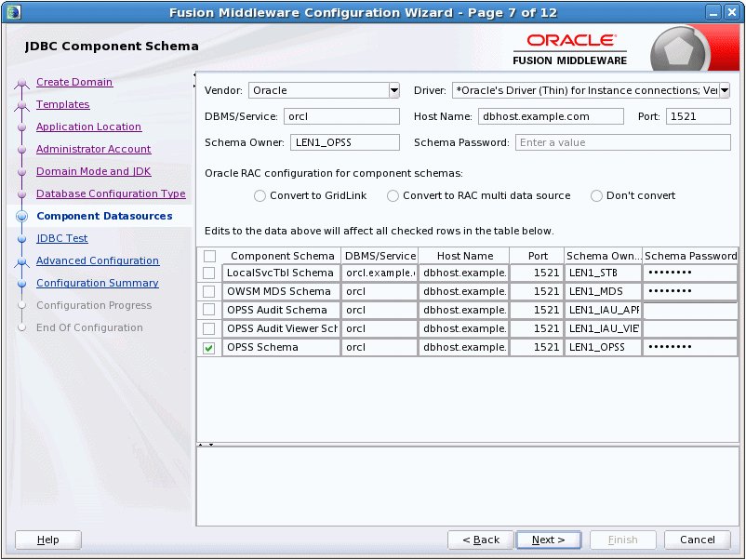The image size is (746, 560).
Task: Click the password cell for OPSS Schema row
Action: coord(690,347)
